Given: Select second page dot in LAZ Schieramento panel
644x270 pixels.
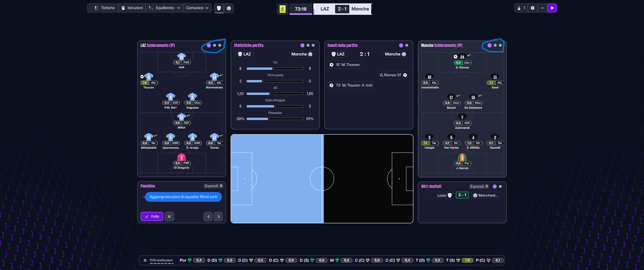Looking at the screenshot, I should click(x=215, y=45).
